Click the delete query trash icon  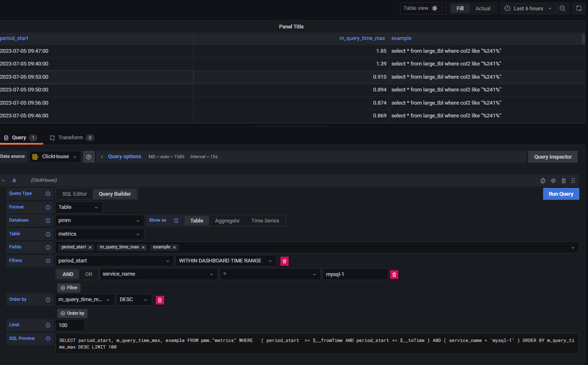click(564, 180)
